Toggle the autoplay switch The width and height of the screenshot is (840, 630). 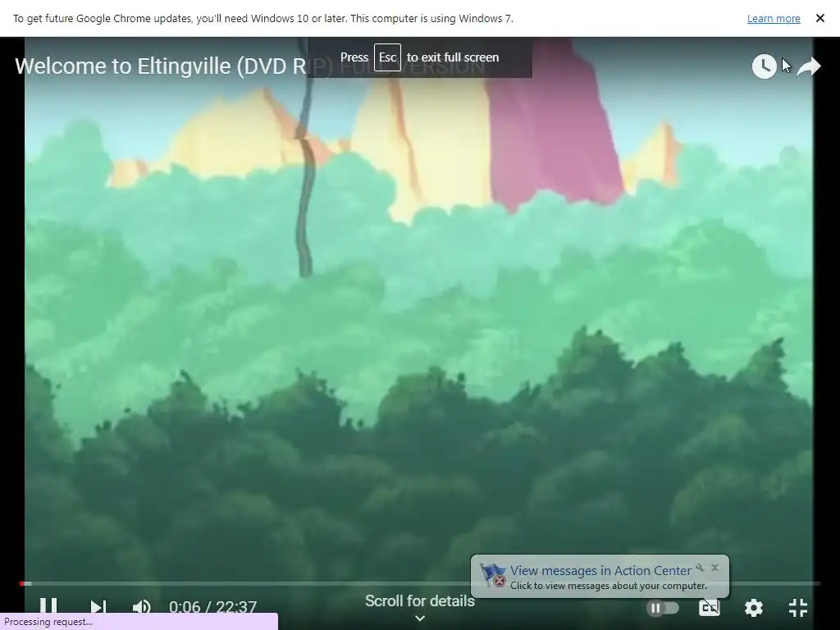[662, 608]
